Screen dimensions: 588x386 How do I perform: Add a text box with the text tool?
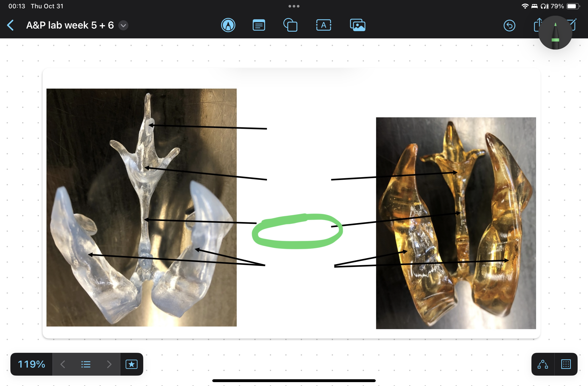click(324, 25)
